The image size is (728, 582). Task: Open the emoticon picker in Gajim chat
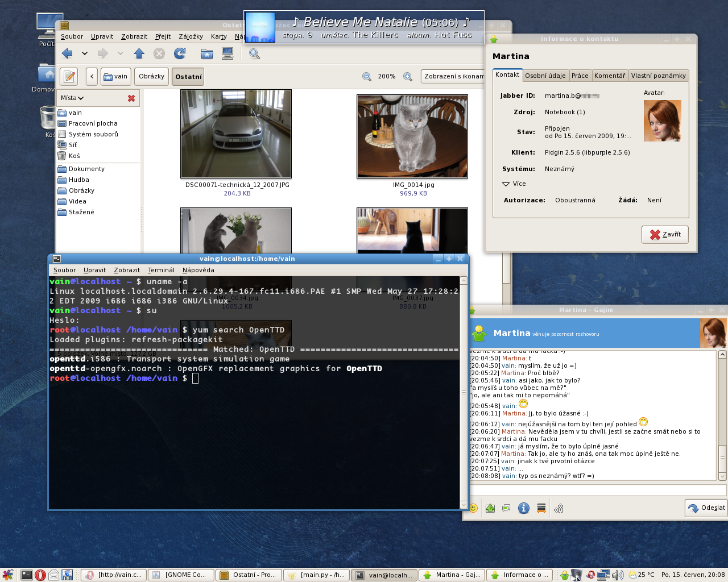[x=473, y=508]
